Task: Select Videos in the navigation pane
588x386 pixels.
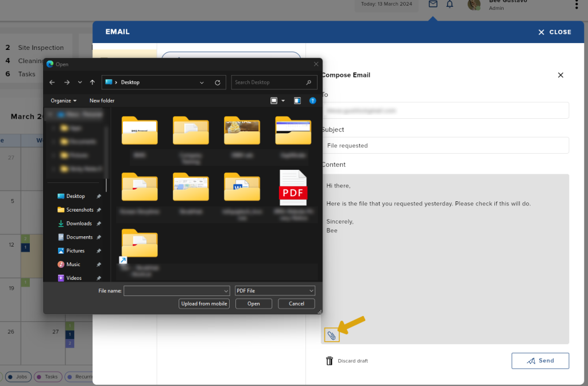Action: tap(74, 278)
